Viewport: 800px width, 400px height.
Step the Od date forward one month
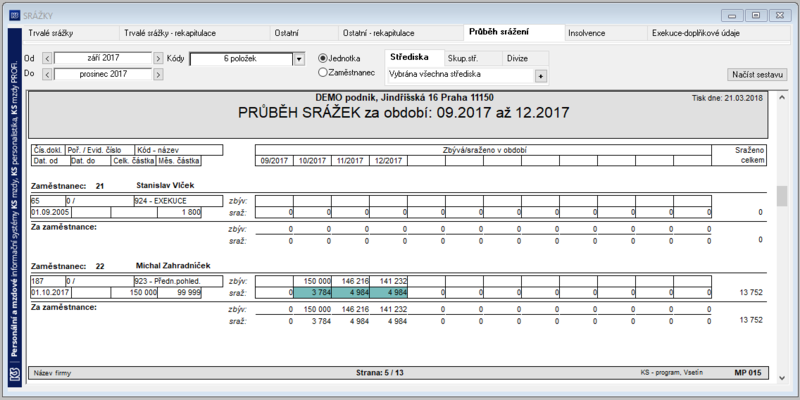tap(158, 58)
